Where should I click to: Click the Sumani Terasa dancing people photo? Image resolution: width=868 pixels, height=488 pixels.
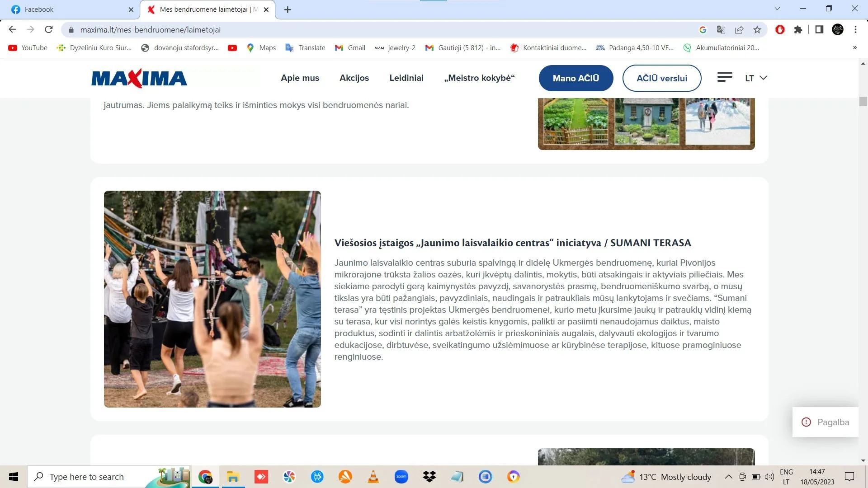click(x=212, y=299)
